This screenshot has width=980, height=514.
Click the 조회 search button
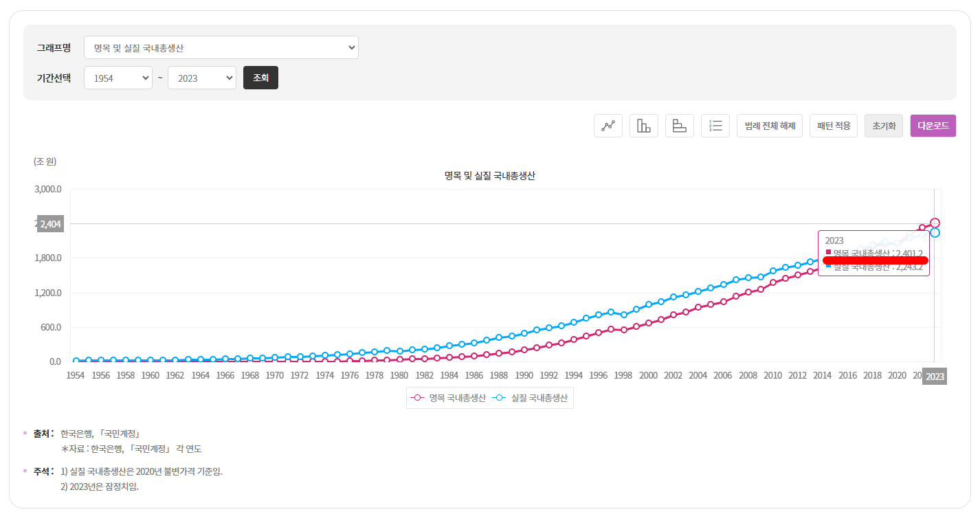click(260, 78)
